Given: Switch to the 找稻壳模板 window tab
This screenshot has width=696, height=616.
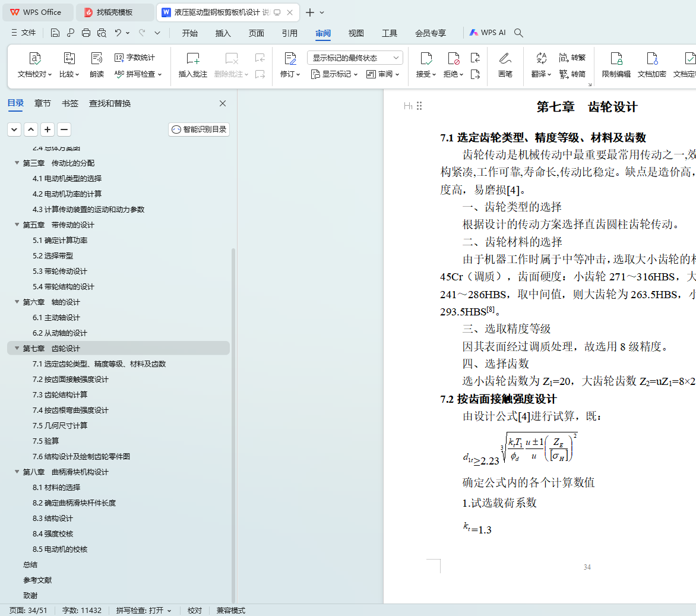Looking at the screenshot, I should coord(115,12).
